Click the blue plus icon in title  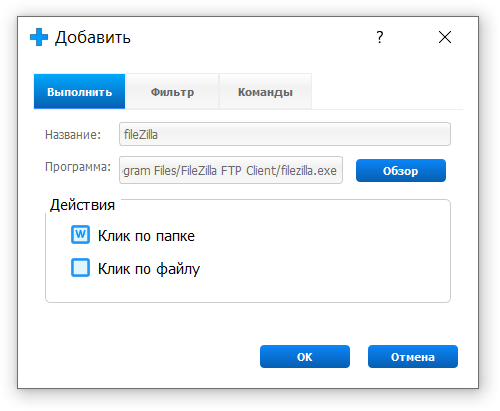coord(39,37)
